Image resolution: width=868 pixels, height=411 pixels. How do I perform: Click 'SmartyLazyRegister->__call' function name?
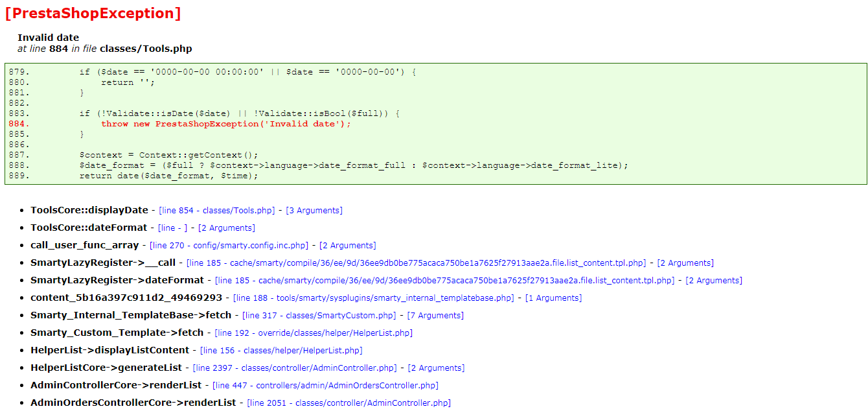pyautogui.click(x=103, y=263)
